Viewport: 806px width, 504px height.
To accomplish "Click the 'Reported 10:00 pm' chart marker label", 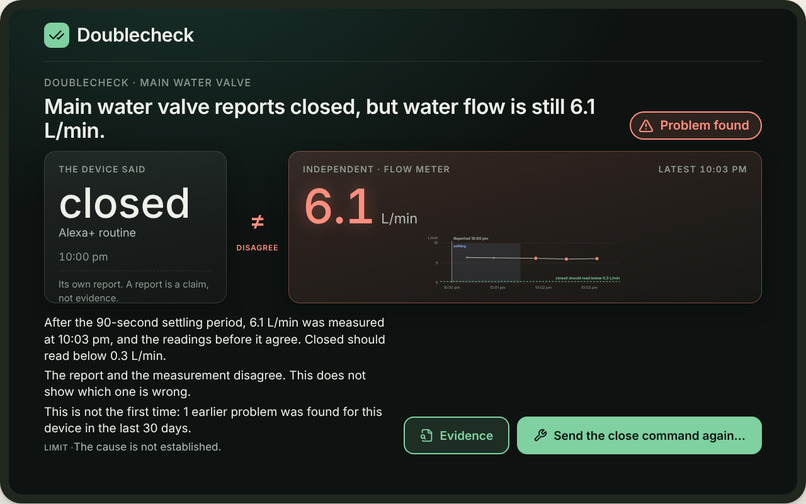I will [470, 239].
